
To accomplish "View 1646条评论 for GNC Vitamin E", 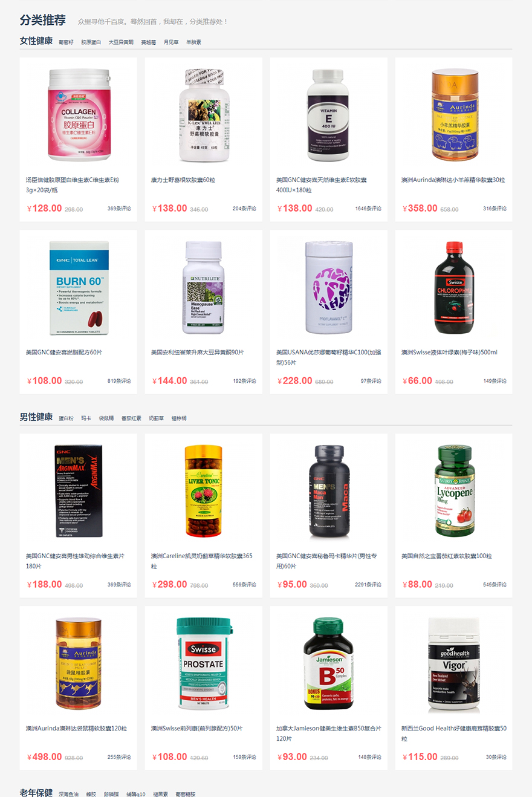I will click(x=368, y=209).
